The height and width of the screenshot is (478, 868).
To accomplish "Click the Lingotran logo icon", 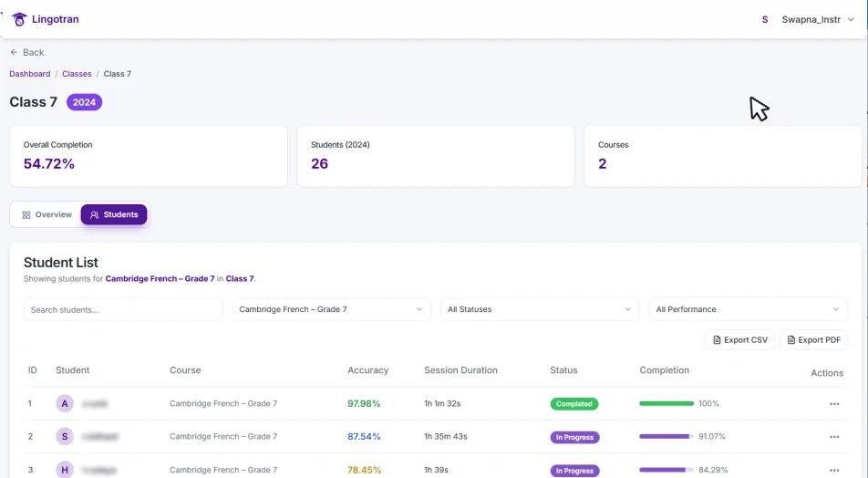I will (x=19, y=19).
